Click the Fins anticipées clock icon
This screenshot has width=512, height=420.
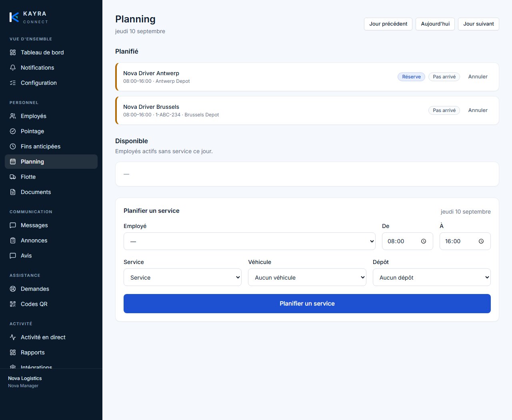click(x=13, y=146)
